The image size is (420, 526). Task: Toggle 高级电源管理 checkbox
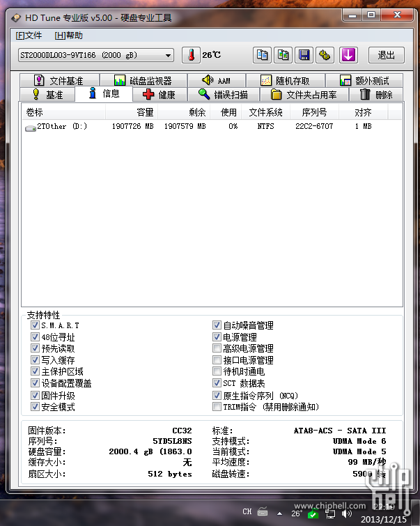217,348
